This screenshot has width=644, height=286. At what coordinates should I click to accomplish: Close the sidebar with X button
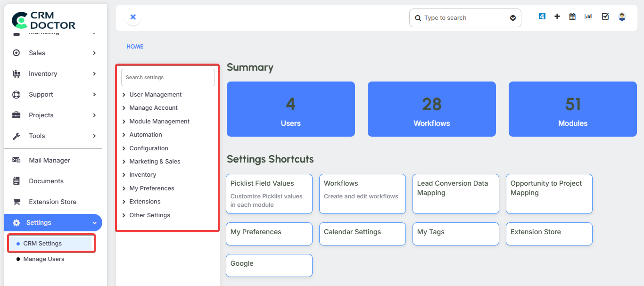point(133,17)
